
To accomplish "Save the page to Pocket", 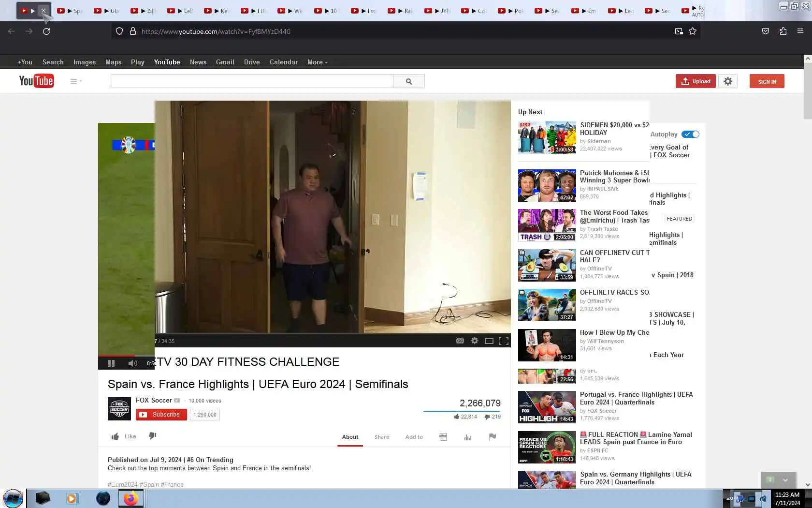I will [766, 31].
